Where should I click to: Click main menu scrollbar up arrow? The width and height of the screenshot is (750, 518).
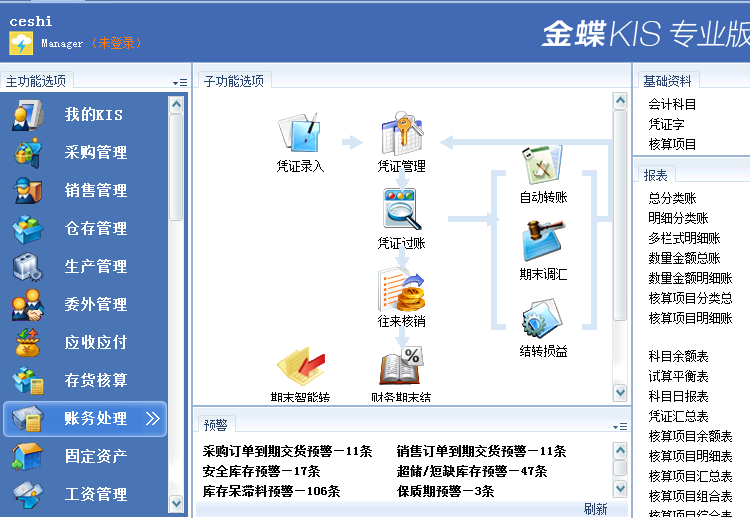[176, 104]
